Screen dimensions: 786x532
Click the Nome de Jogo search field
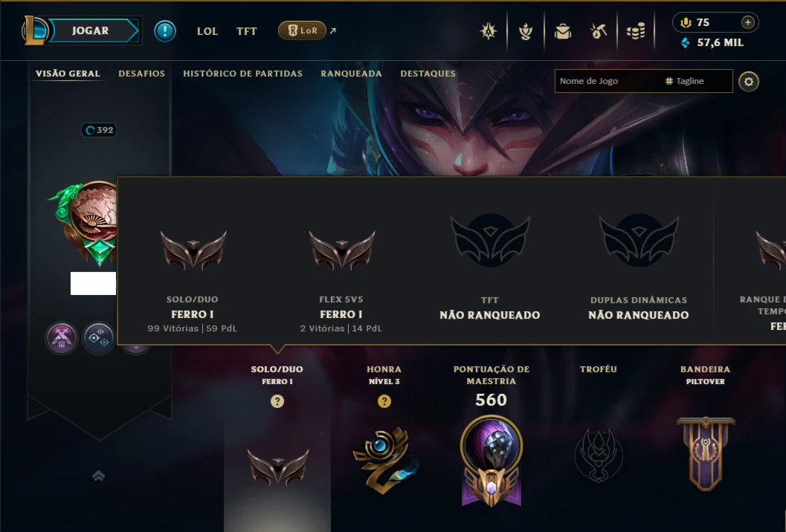coord(644,81)
